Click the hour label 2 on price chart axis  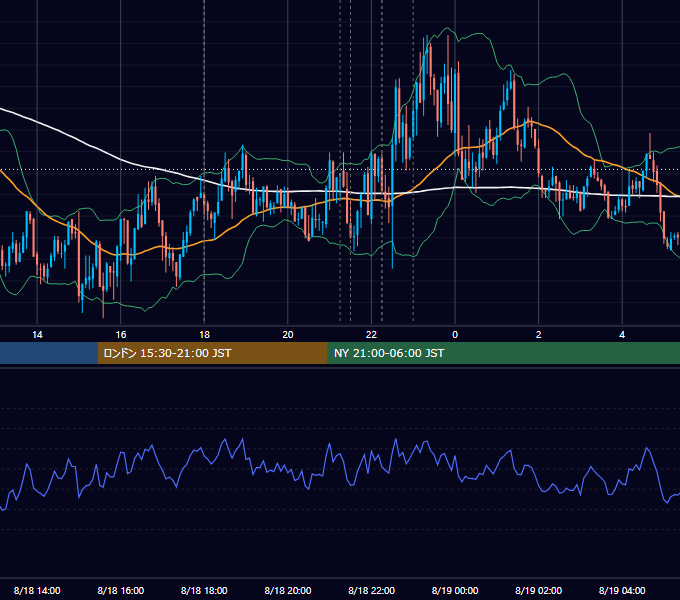539,335
